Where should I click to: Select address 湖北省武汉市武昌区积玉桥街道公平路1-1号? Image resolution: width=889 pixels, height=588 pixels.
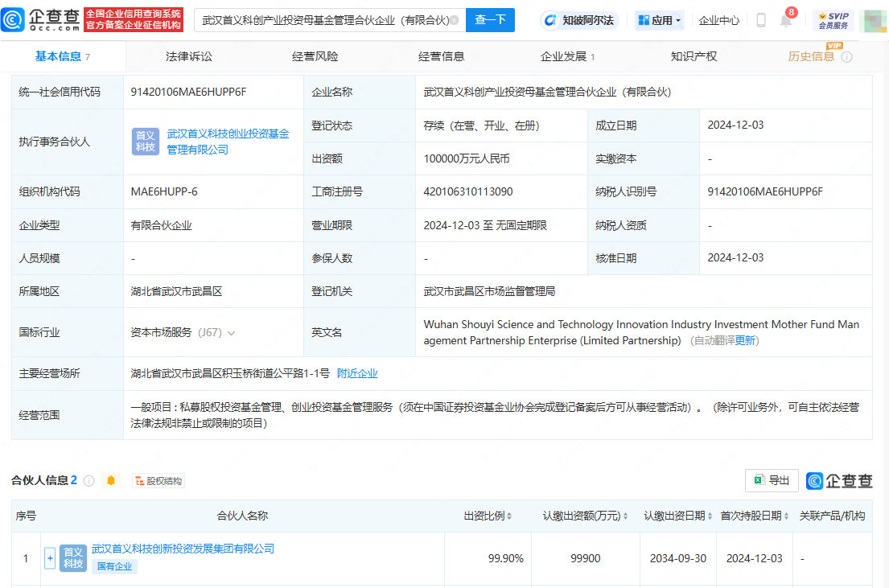[230, 373]
